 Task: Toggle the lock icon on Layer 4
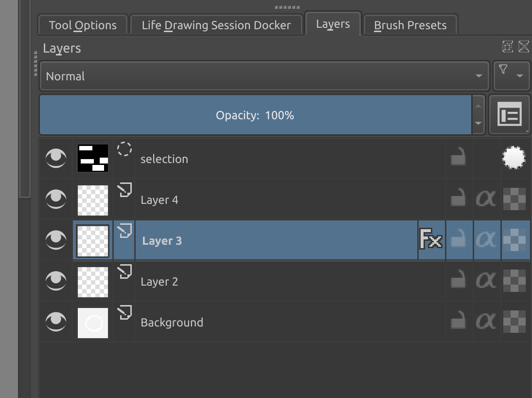click(458, 199)
